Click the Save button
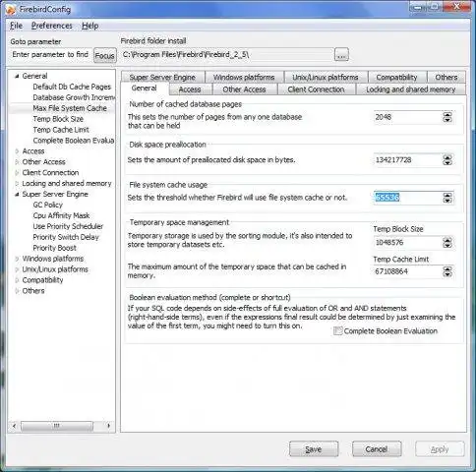 [x=314, y=449]
